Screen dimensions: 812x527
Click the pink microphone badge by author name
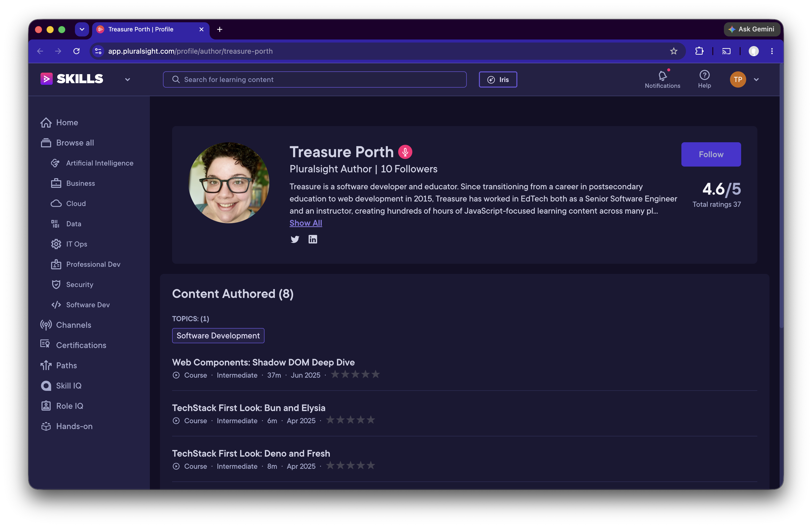(405, 152)
